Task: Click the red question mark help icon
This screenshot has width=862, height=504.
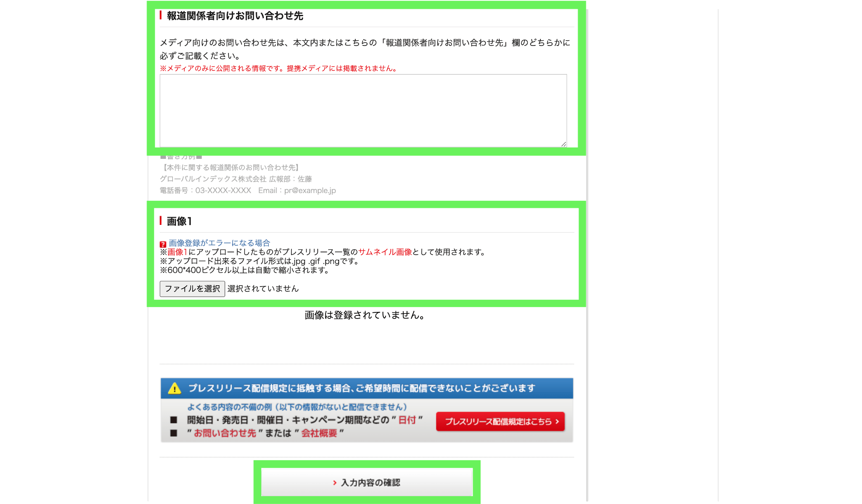Action: click(163, 244)
